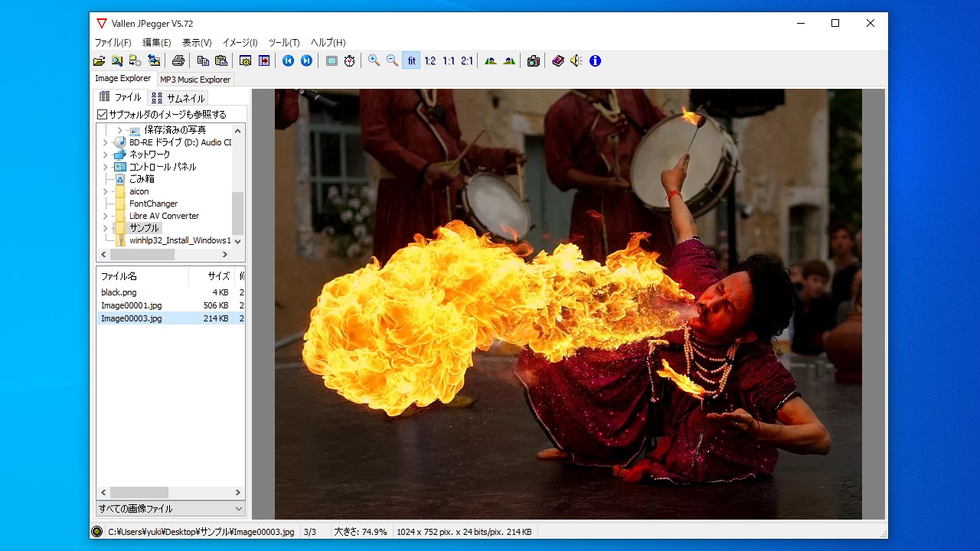Set zoom to 2:1

pyautogui.click(x=466, y=60)
